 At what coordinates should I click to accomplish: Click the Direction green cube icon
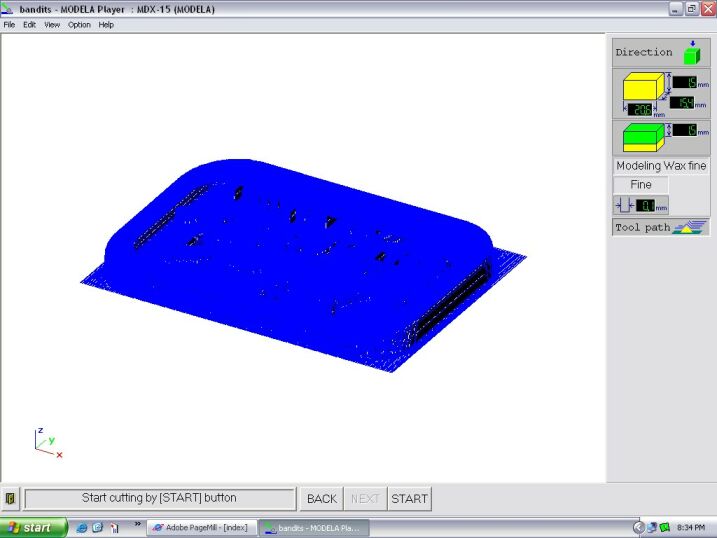[691, 52]
